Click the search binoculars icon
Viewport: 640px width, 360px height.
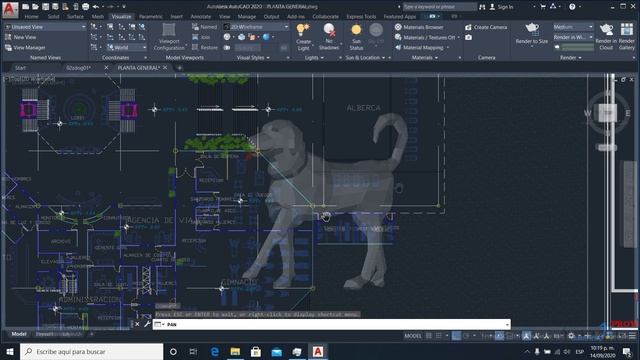[482, 7]
